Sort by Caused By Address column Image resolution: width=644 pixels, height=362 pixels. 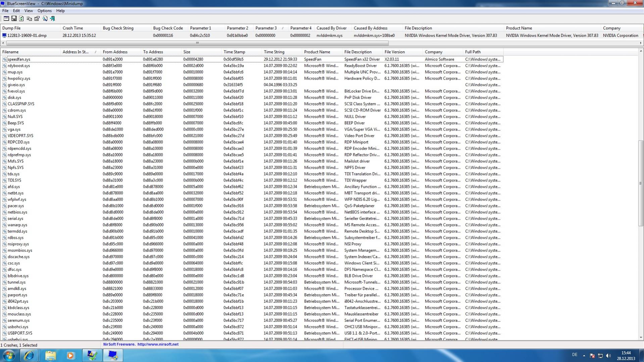coord(377,28)
